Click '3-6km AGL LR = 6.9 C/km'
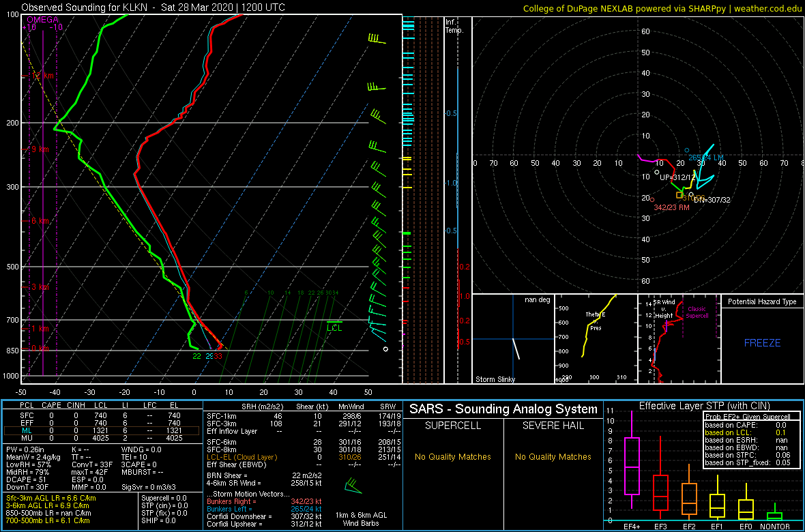 pos(48,506)
